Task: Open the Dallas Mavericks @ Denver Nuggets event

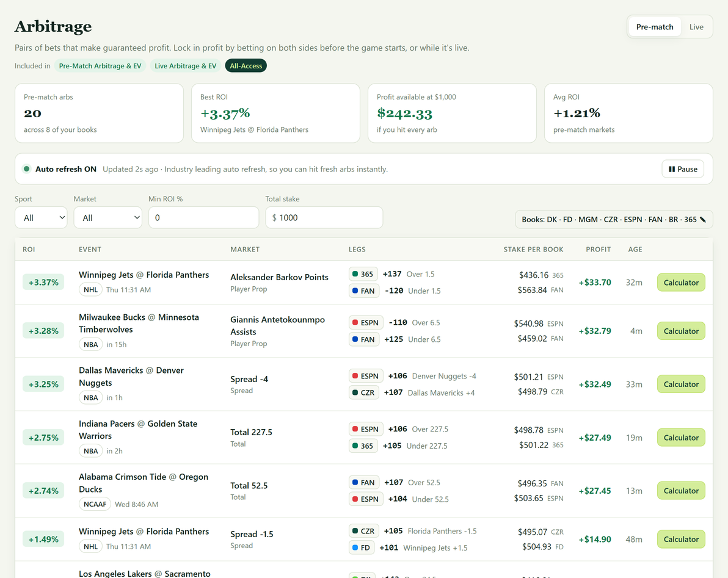Action: [x=131, y=377]
